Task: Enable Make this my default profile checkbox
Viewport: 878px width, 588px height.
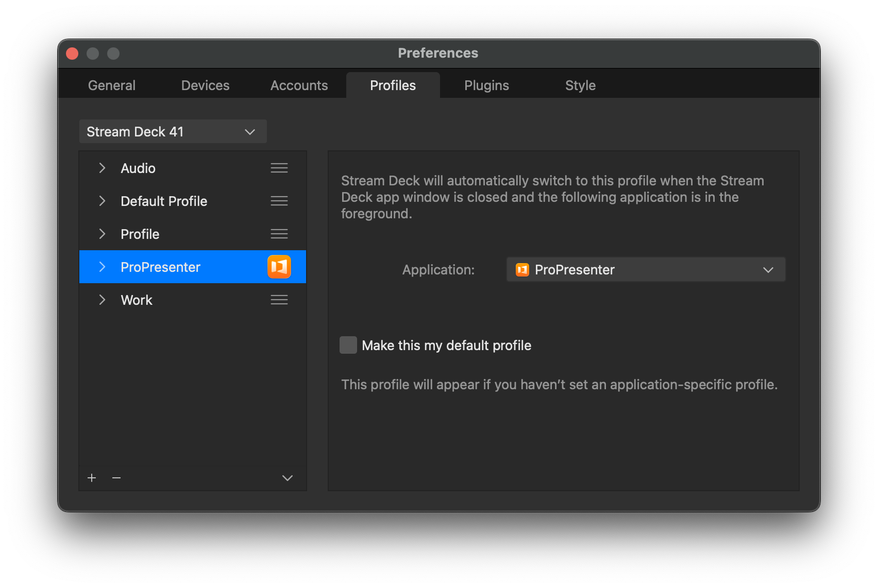Action: click(348, 345)
